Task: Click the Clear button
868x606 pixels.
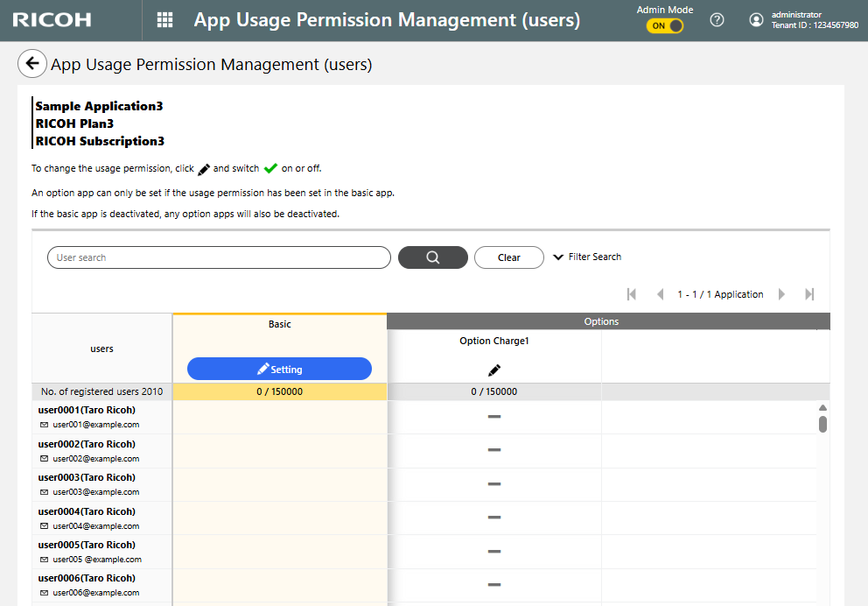Action: (508, 257)
